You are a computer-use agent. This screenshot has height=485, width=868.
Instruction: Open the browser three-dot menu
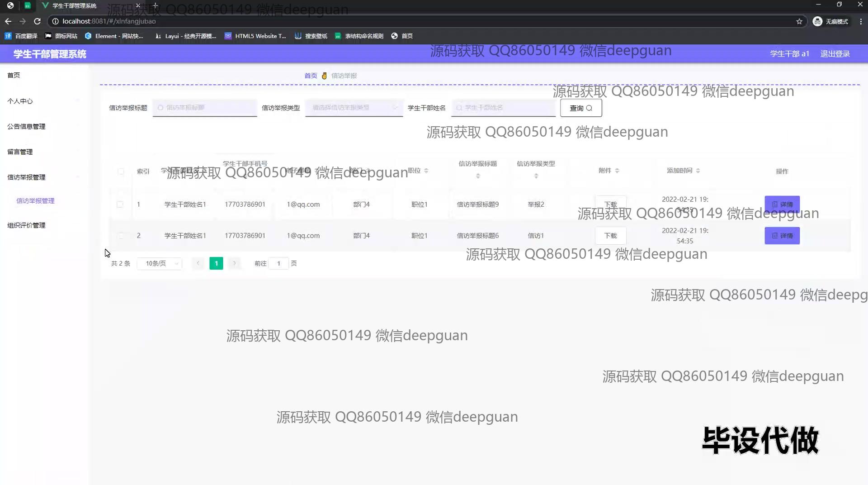(860, 21)
